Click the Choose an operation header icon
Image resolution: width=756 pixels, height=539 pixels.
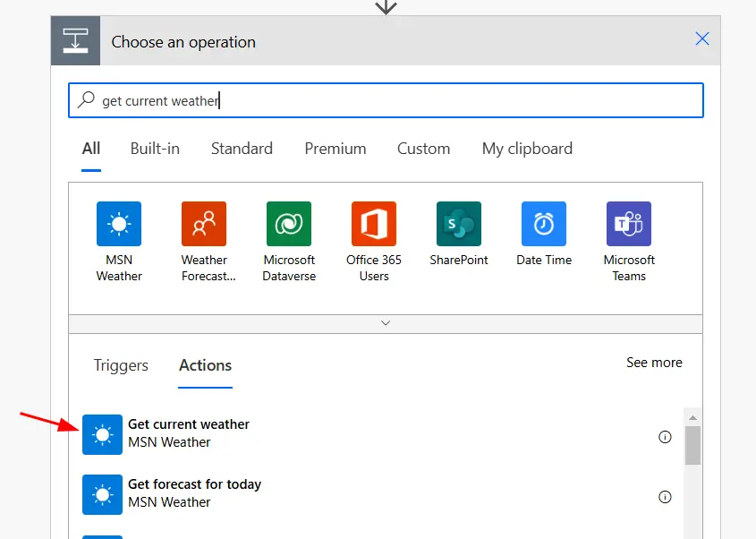point(76,40)
